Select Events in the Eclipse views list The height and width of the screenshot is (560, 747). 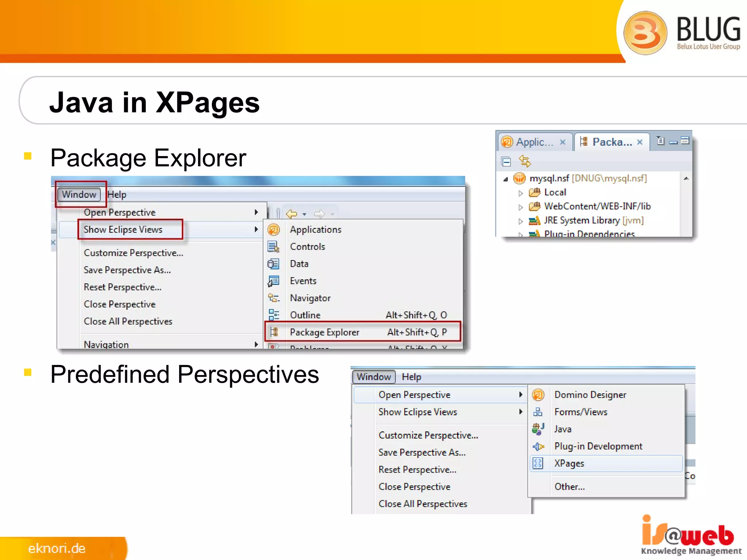[x=303, y=281]
